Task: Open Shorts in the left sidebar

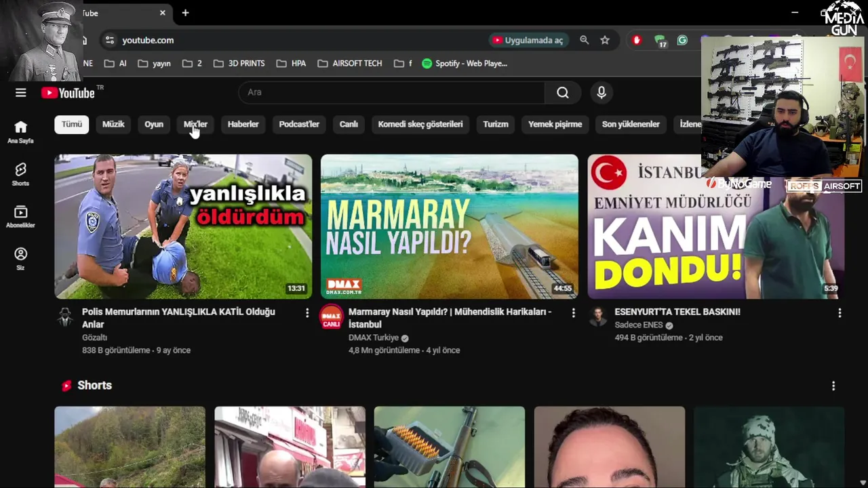Action: tap(20, 174)
